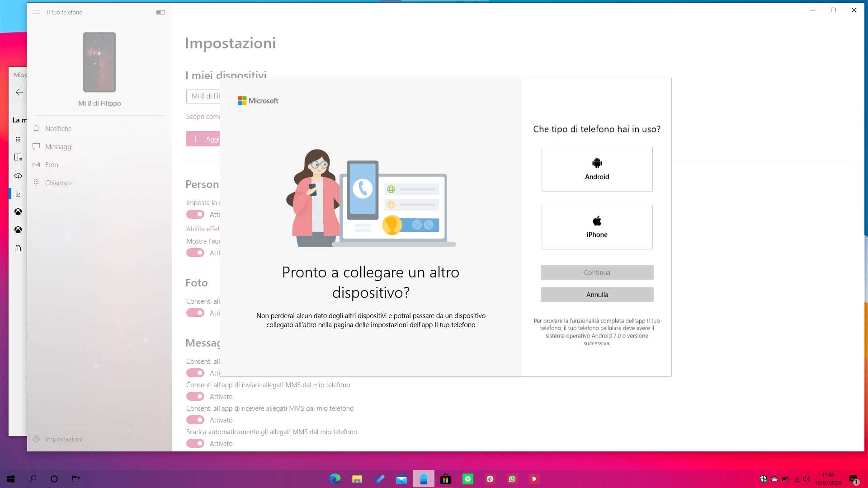Click Il tuo telefono taskbar icon
The height and width of the screenshot is (488, 868).
point(424,479)
